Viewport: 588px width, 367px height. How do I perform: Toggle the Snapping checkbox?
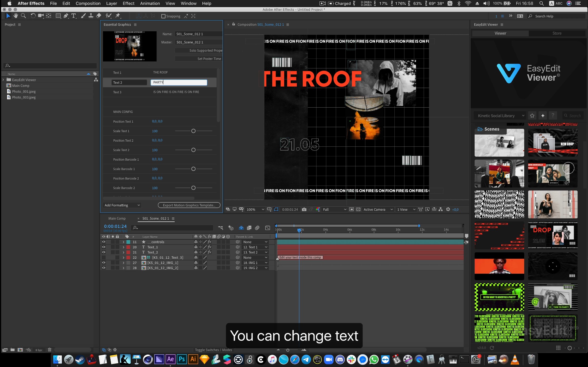163,16
